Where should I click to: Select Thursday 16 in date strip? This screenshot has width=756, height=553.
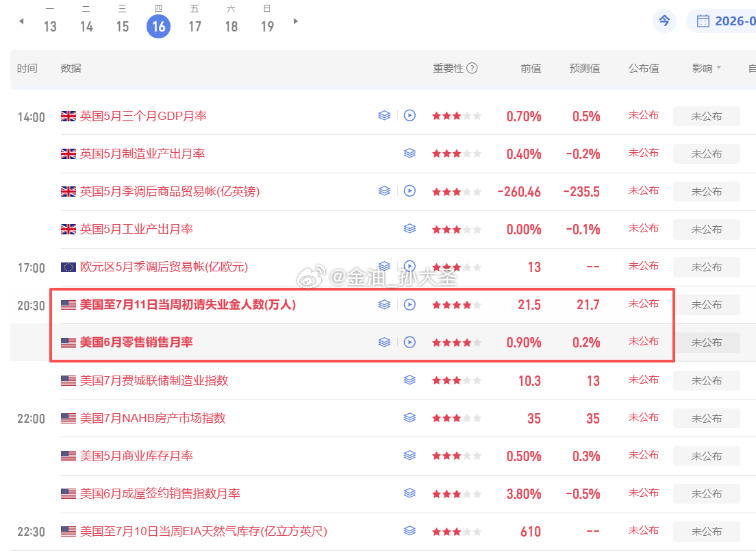click(159, 26)
